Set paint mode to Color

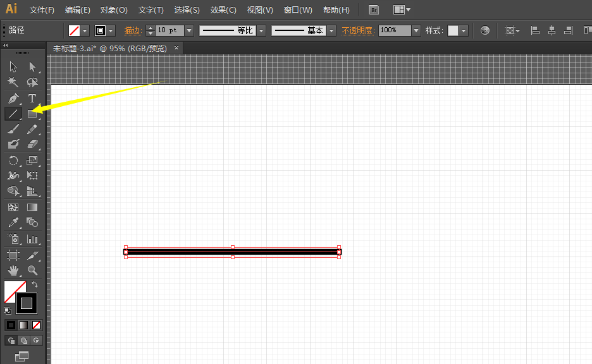coord(11,325)
